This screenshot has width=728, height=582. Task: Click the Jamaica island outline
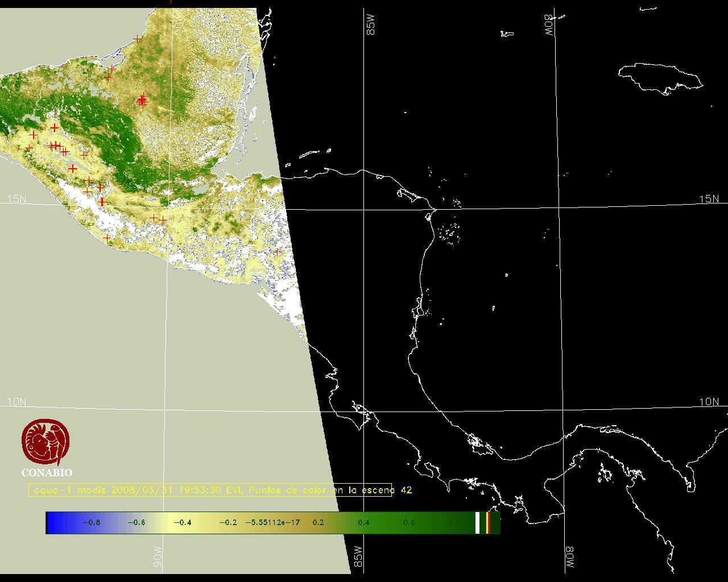point(660,77)
